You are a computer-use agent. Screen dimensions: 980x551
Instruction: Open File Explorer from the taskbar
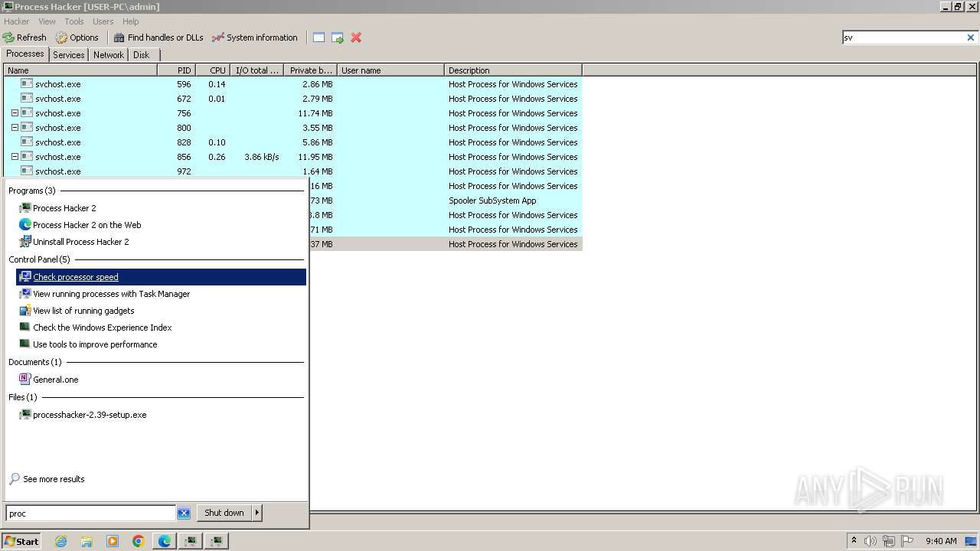(x=87, y=541)
